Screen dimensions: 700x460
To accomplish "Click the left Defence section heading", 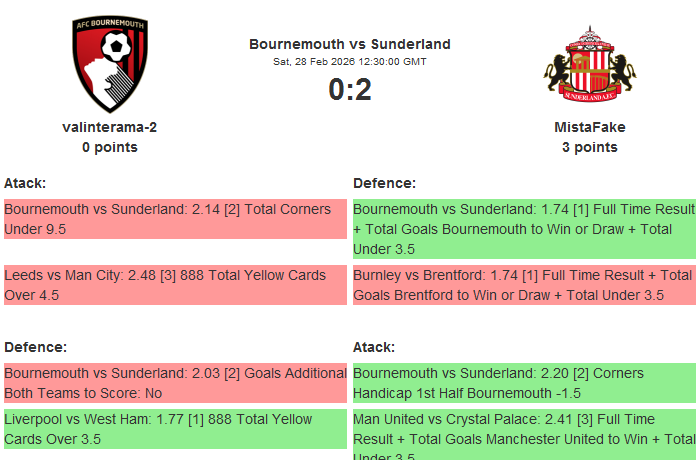I will 36,347.
